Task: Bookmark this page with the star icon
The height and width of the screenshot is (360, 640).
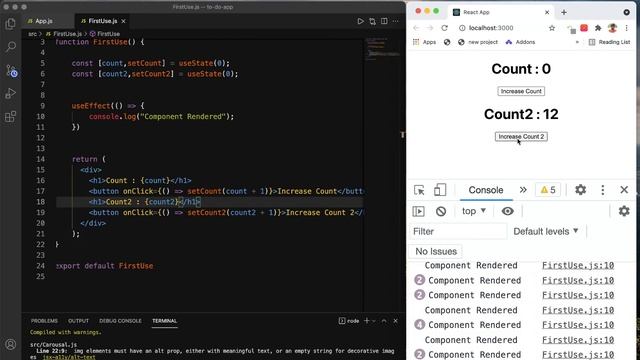Action: point(552,28)
